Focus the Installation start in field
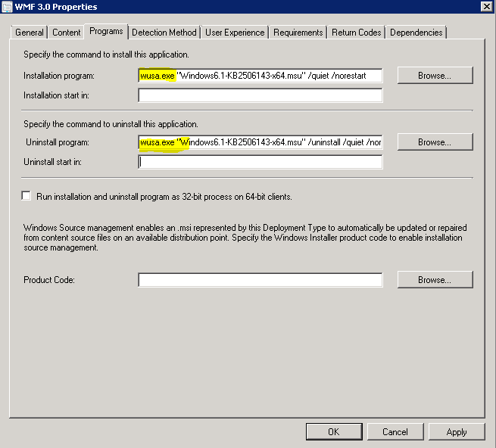This screenshot has height=448, width=496. [260, 95]
